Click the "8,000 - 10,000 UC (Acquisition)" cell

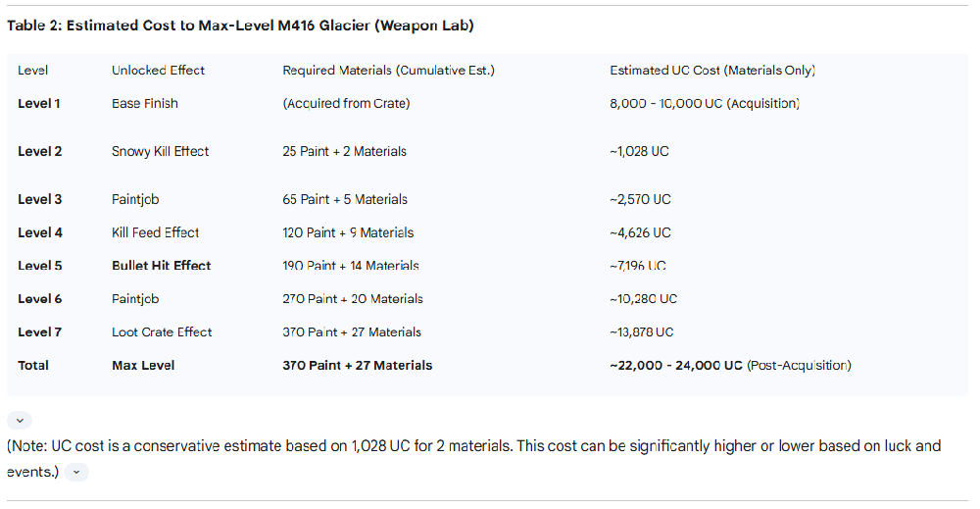[x=705, y=103]
